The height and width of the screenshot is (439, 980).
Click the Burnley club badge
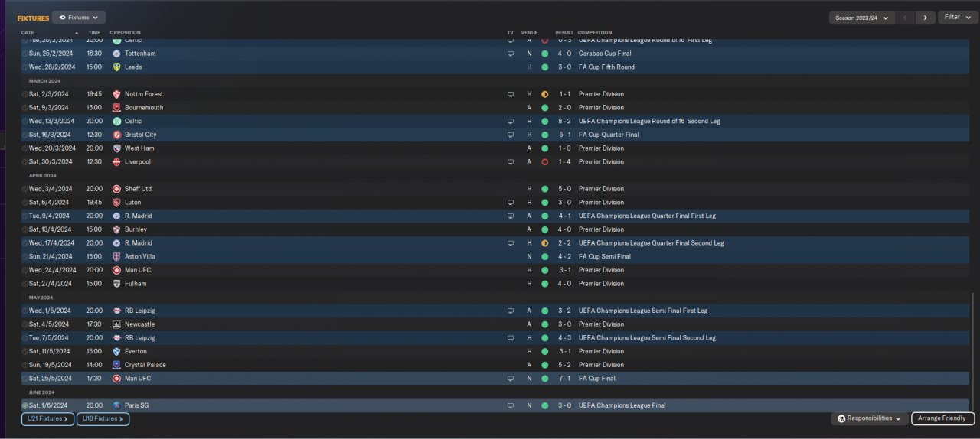coord(116,229)
